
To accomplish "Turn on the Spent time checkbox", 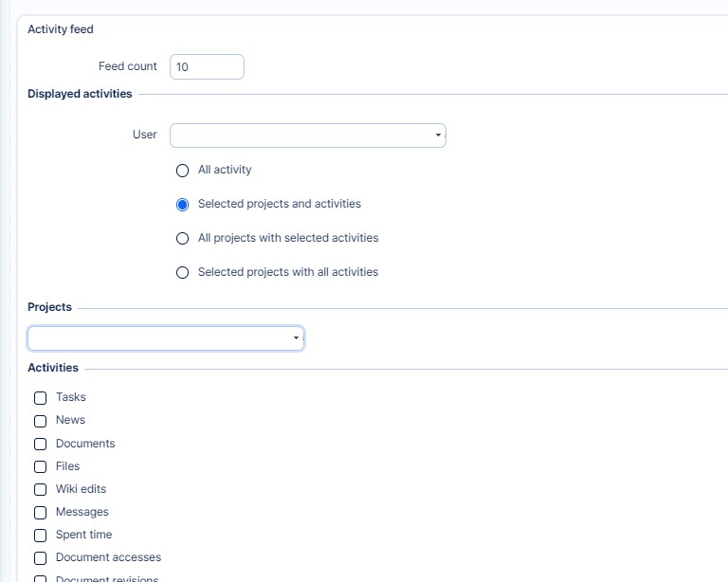I will coord(40,536).
